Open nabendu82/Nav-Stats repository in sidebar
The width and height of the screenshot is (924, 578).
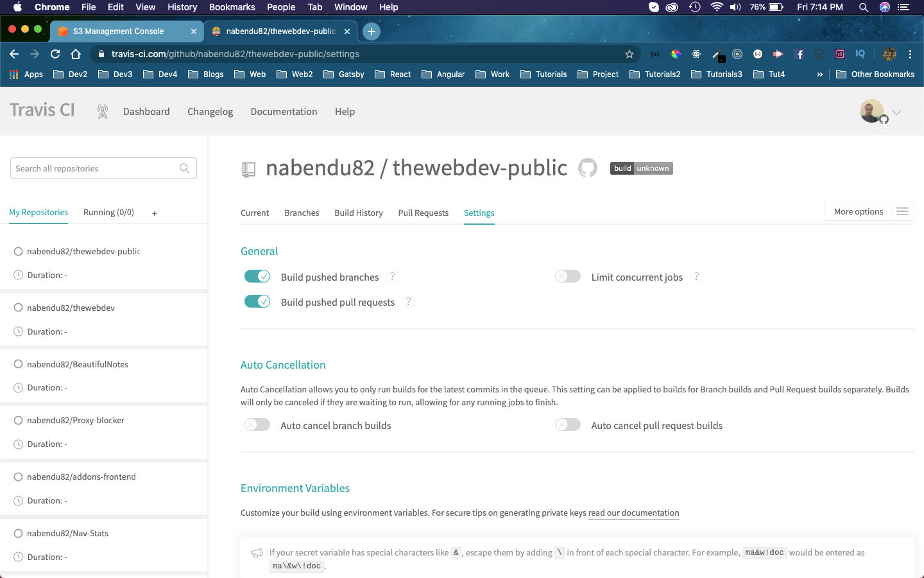coord(67,533)
